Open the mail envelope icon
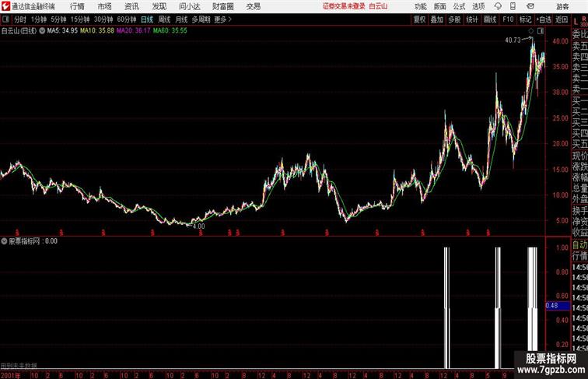 pyautogui.click(x=530, y=6)
